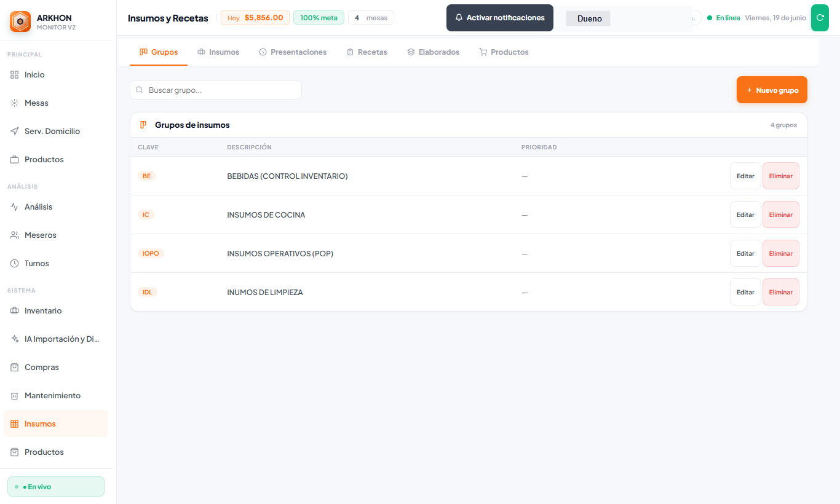Image resolution: width=840 pixels, height=504 pixels.
Task: Click the Grupos tab icon
Action: pyautogui.click(x=143, y=52)
